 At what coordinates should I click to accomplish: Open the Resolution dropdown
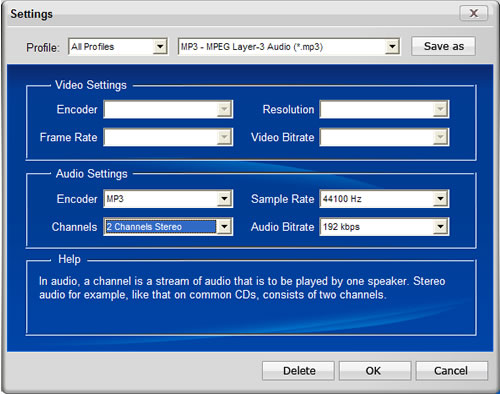click(x=384, y=109)
